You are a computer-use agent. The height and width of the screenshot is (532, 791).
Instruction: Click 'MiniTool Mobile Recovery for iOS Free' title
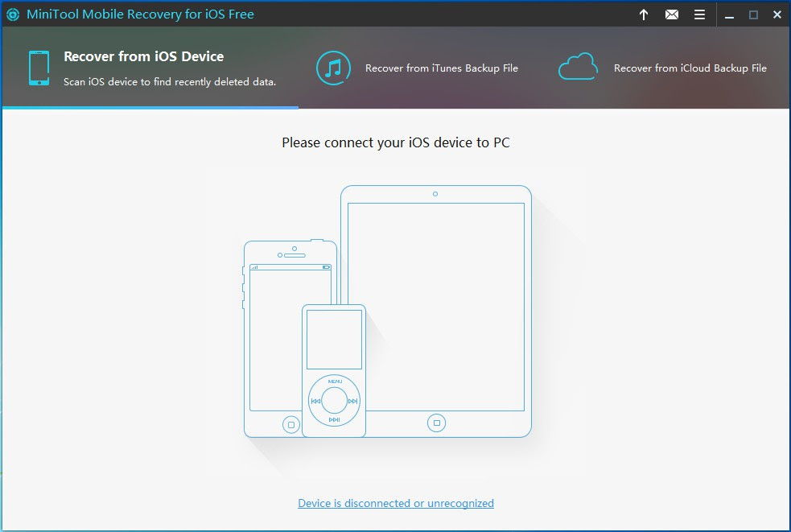(x=140, y=14)
